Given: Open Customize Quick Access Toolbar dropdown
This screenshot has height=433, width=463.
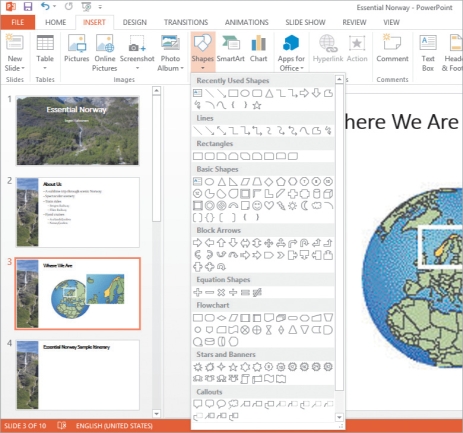Looking at the screenshot, I should (100, 7).
